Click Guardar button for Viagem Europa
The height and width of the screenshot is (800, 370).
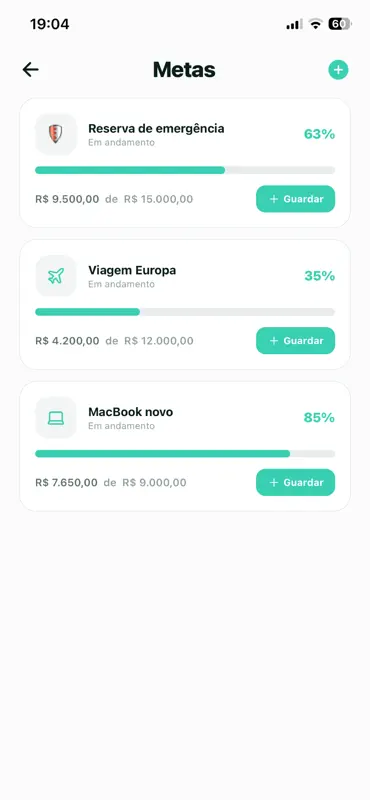click(x=295, y=341)
